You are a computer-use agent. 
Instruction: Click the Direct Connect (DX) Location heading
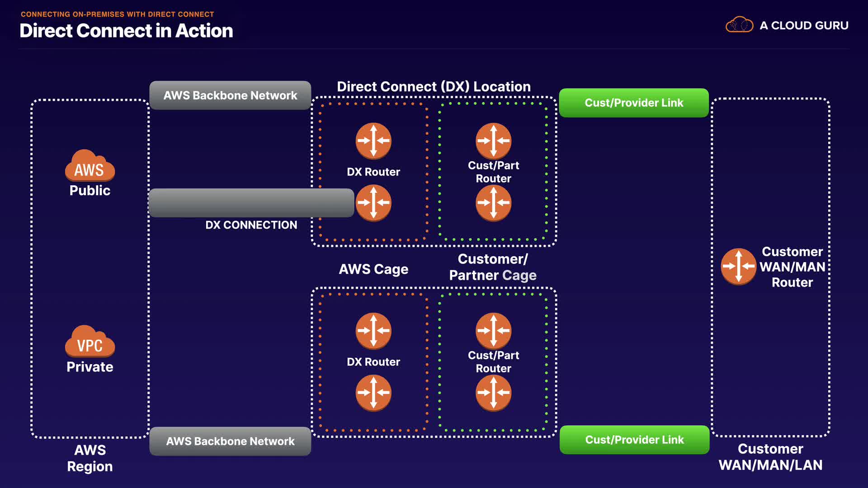pos(434,86)
